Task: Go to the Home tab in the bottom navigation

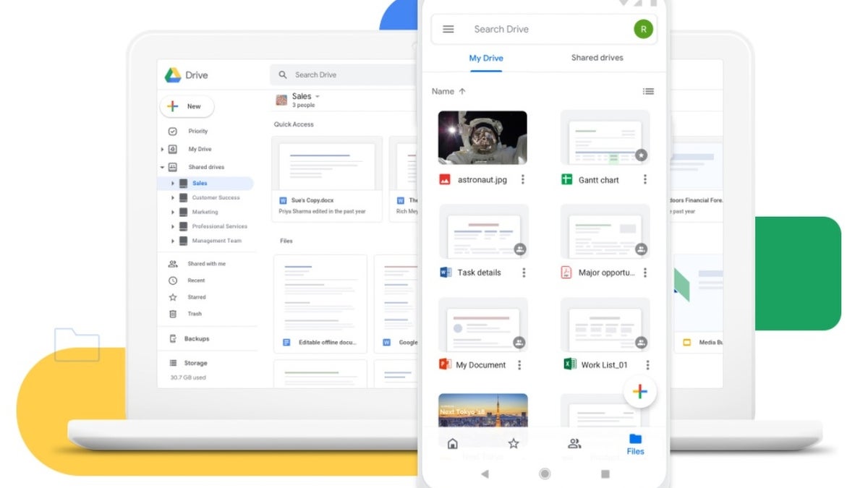Action: coord(453,444)
